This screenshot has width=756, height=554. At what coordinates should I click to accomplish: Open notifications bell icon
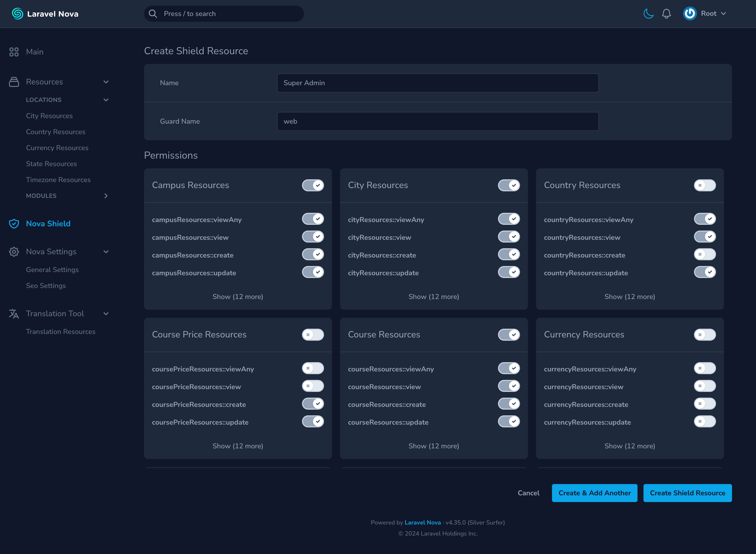click(666, 14)
